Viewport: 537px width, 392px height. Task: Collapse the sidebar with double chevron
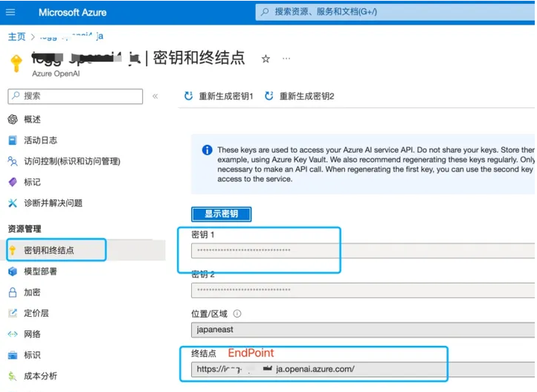pyautogui.click(x=155, y=96)
